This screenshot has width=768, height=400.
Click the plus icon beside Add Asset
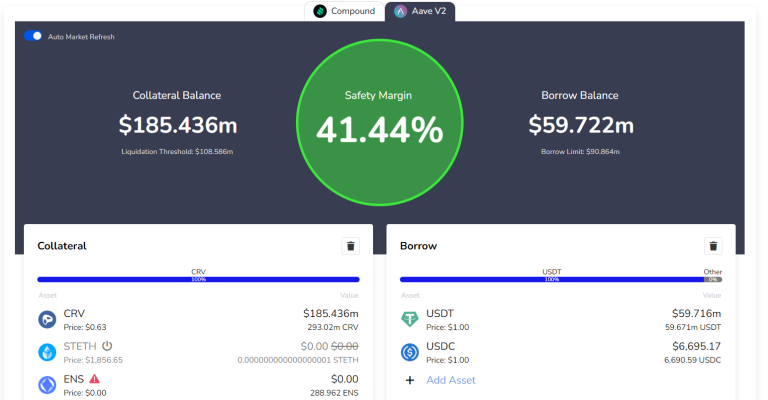tap(410, 380)
